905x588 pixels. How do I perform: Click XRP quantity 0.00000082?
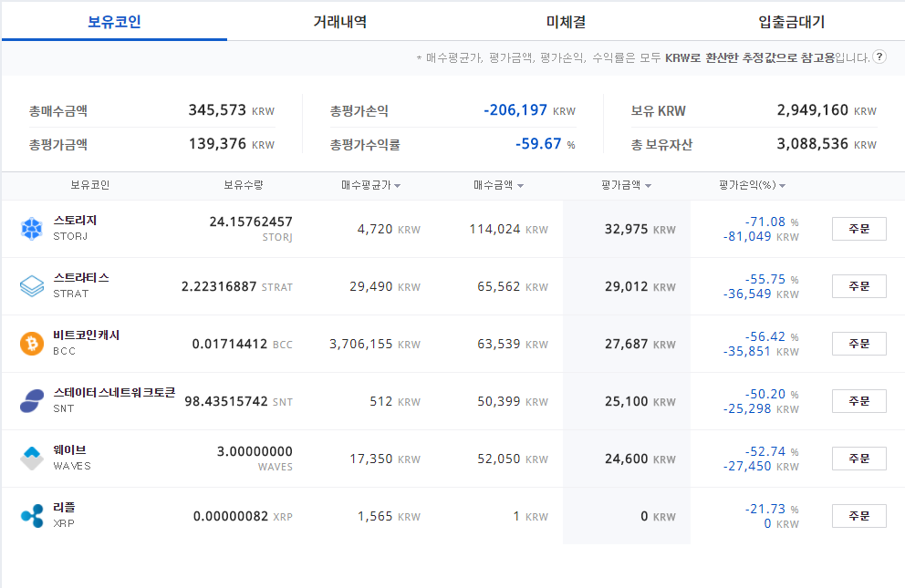pyautogui.click(x=231, y=516)
